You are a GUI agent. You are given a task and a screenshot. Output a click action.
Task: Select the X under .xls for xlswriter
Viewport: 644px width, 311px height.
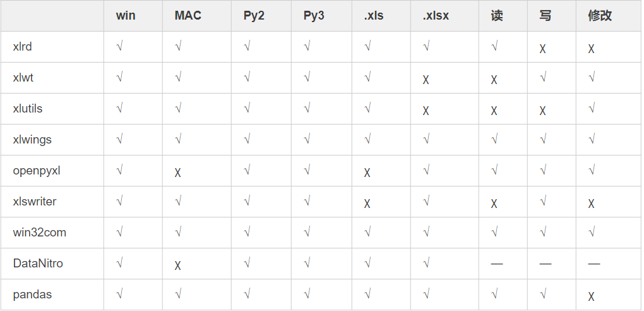pyautogui.click(x=367, y=204)
